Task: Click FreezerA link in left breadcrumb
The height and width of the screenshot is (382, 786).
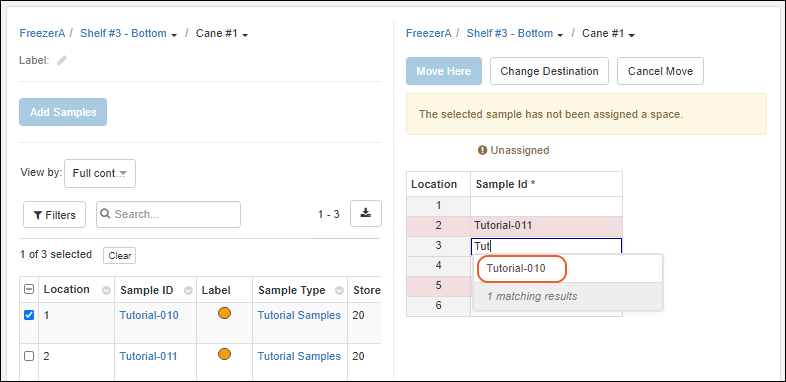Action: (42, 34)
